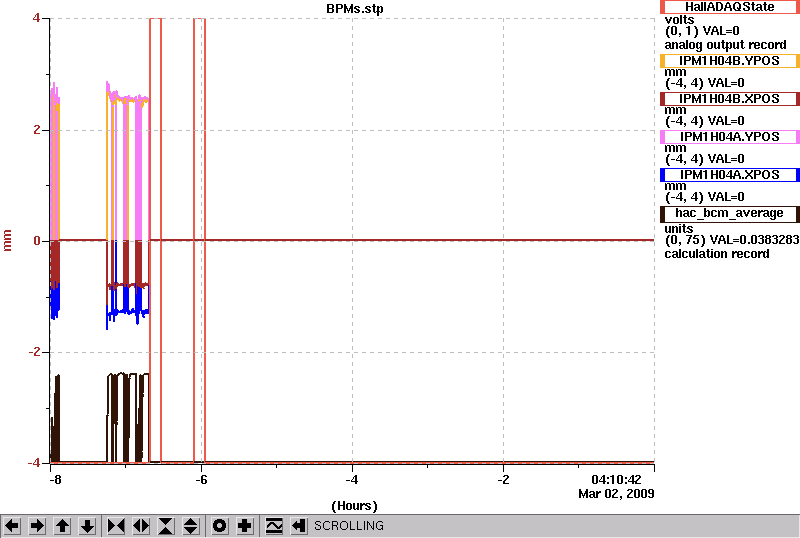Click the BPMs.stp plot title
Screen dimensions: 800x538
click(x=355, y=9)
